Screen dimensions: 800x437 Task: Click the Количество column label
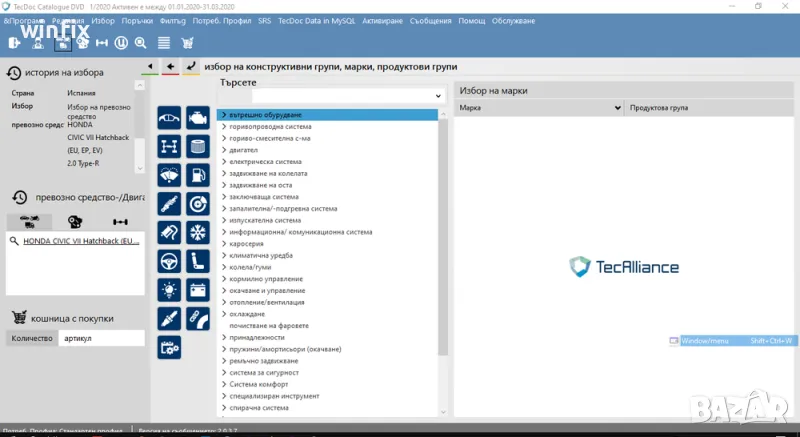[x=32, y=339]
